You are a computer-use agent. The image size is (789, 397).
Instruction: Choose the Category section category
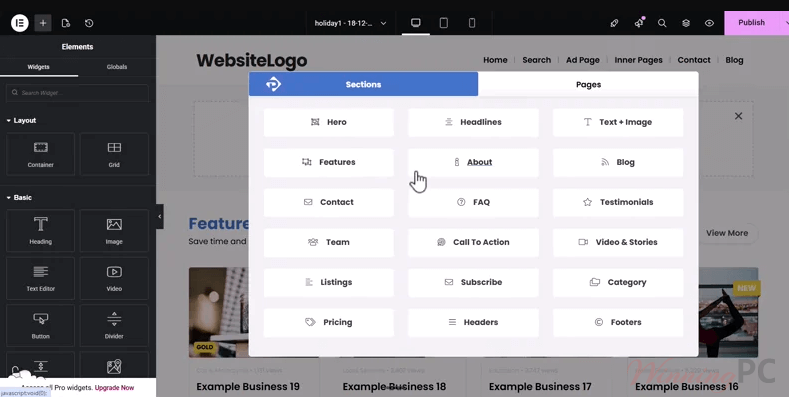618,282
